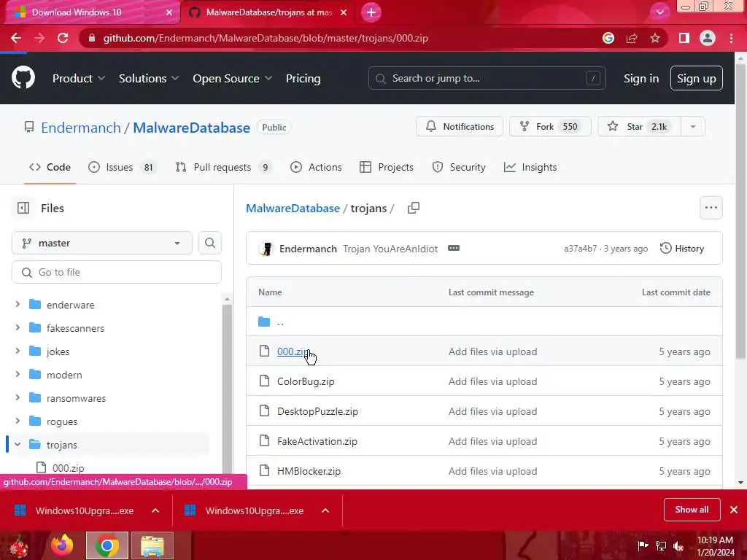
Task: Open the three-dot more options button
Action: pos(711,208)
